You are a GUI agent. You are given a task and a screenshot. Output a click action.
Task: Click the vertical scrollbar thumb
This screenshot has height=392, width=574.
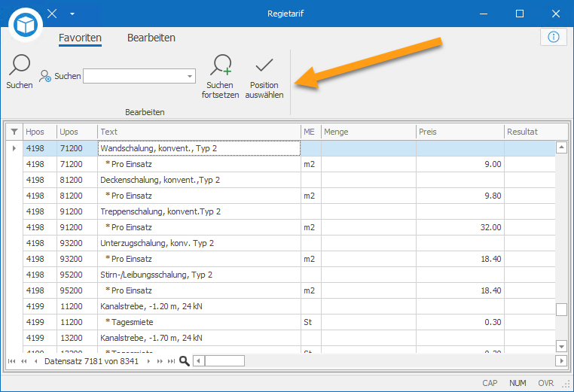pyautogui.click(x=561, y=309)
